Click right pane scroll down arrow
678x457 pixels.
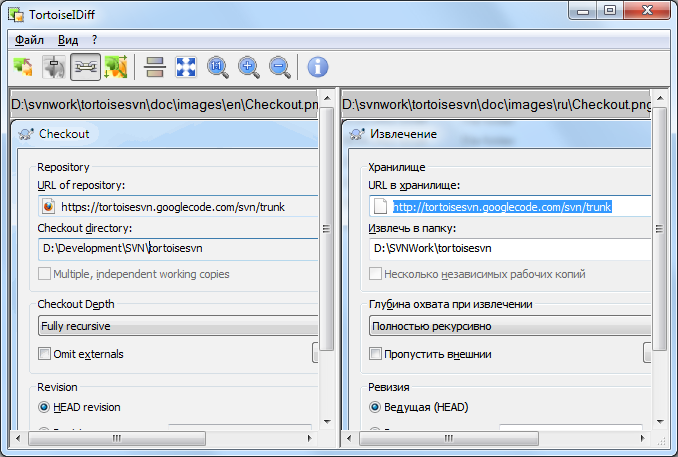tap(660, 422)
